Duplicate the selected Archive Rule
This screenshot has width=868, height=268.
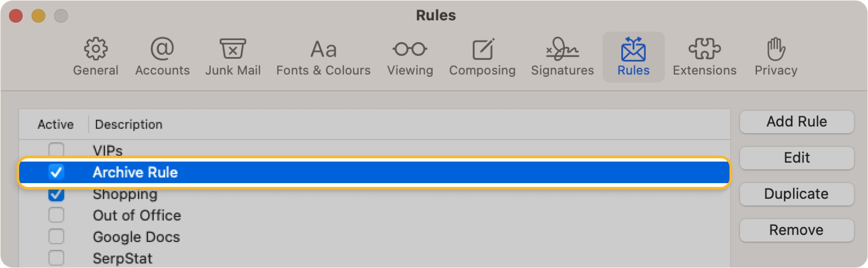(796, 194)
